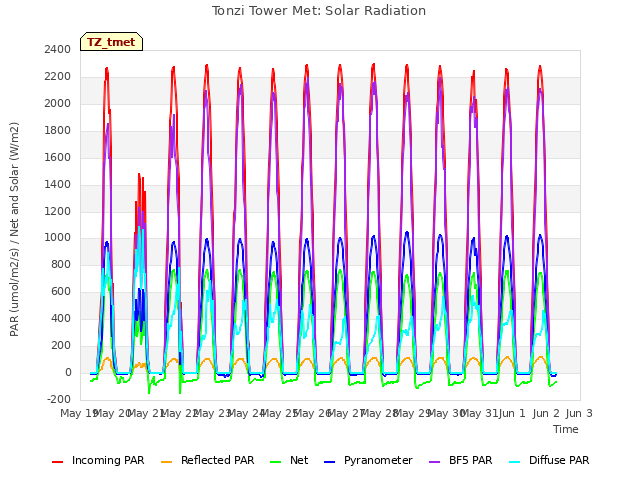The height and width of the screenshot is (480, 640).
Task: Click the Jun 2 x-axis date label
Action: point(546,413)
